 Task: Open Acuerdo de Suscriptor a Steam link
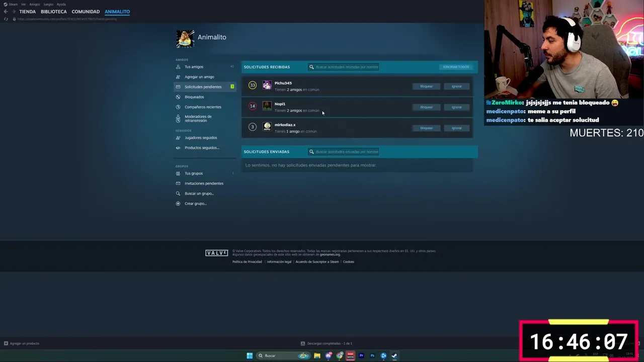[317, 262]
